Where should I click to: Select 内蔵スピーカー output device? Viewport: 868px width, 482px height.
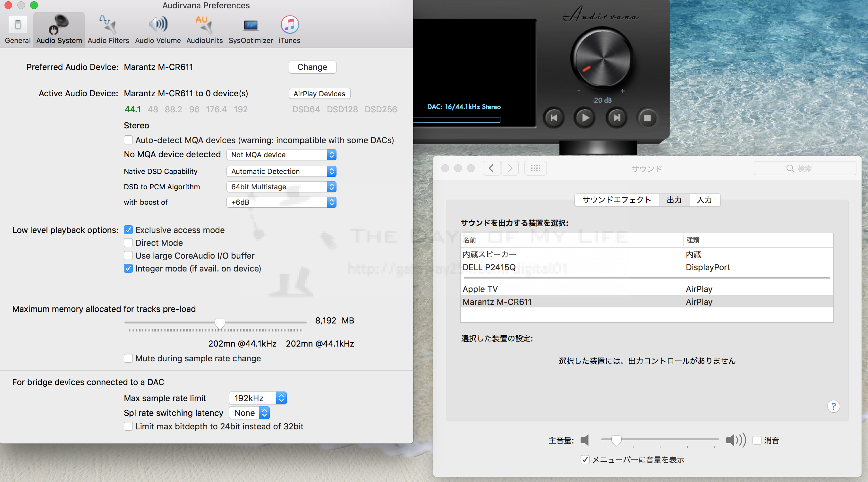pos(647,254)
